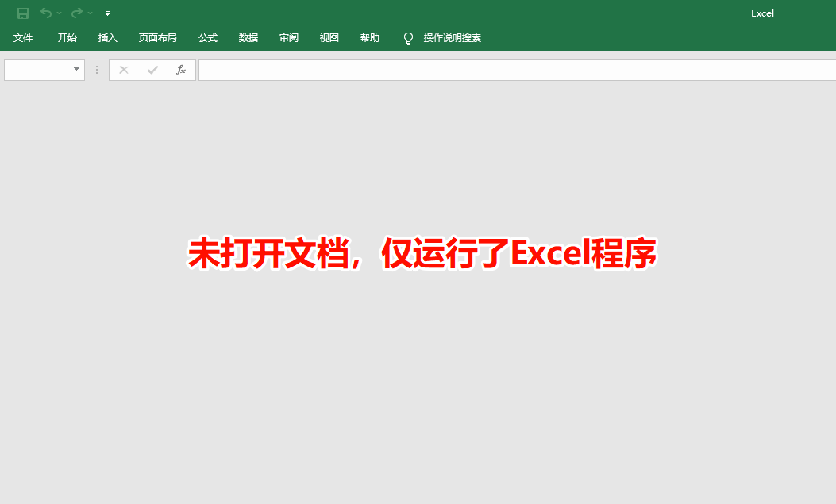
Task: Open the Undo history dropdown arrow
Action: 60,13
